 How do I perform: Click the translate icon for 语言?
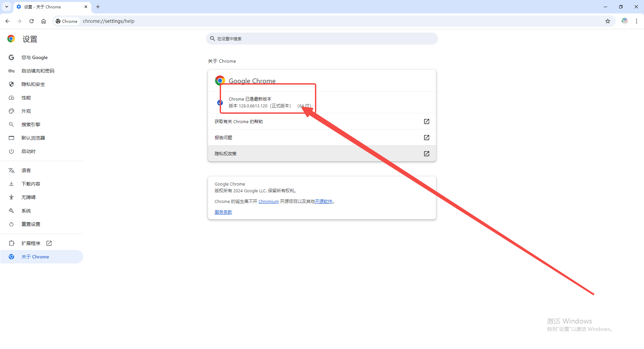click(x=11, y=170)
